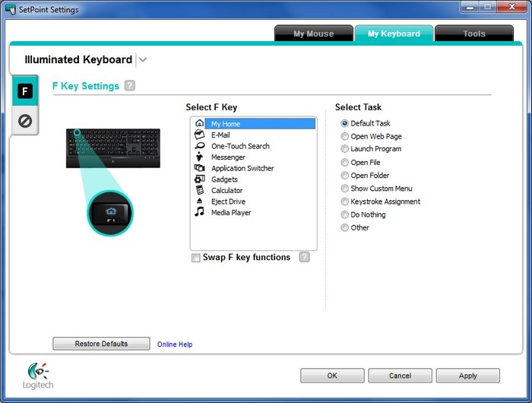
Task: Click the help icon next to Swap F key functions
Action: pyautogui.click(x=304, y=257)
